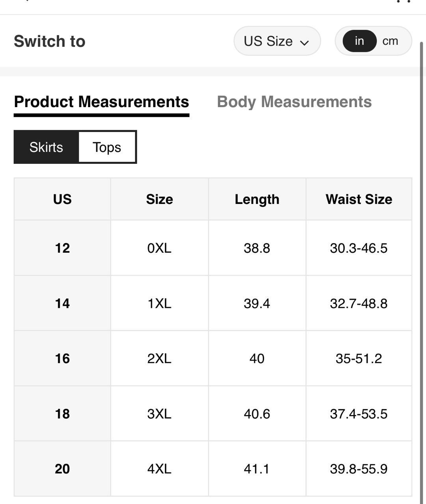Click the length value 41.1
426x504 pixels.
(257, 469)
